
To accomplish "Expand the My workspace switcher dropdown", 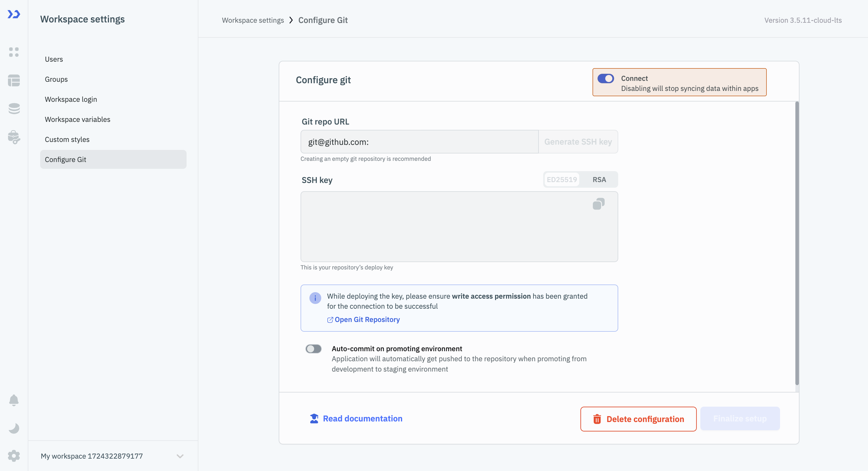I will point(180,456).
